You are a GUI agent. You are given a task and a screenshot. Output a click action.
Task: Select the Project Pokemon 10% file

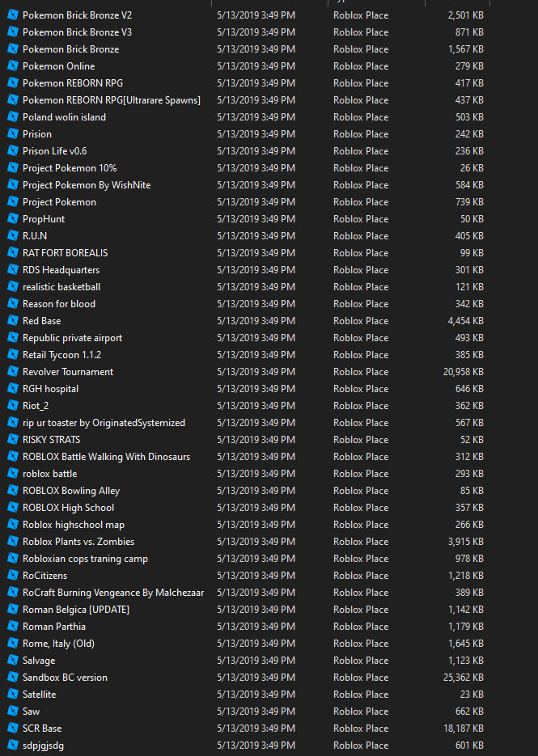70,168
